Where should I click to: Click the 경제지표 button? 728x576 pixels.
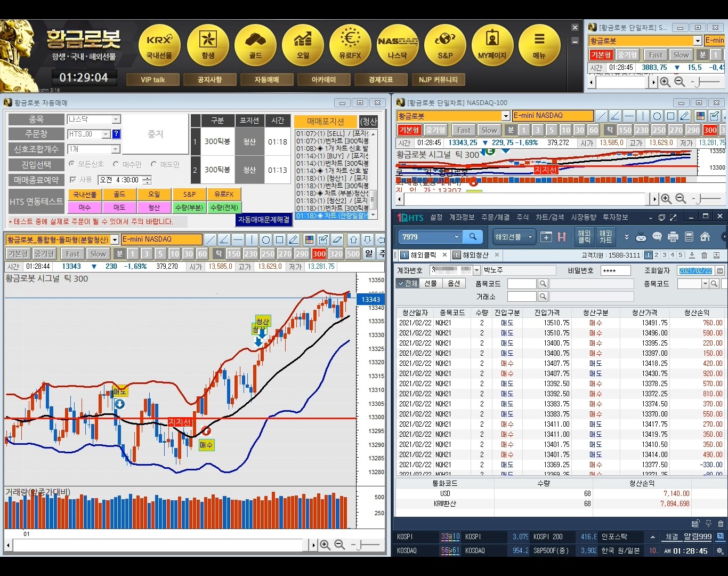(381, 79)
